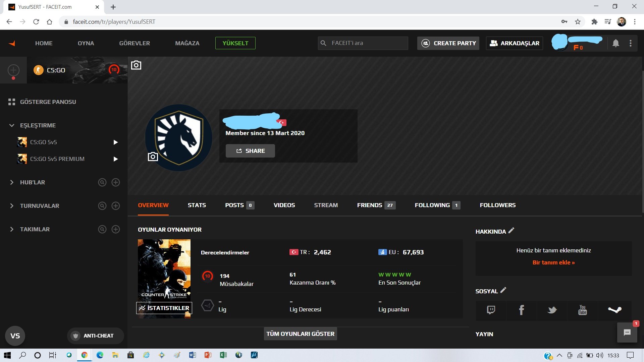Click the YouTube social icon
This screenshot has width=644, height=362.
pos(583,310)
